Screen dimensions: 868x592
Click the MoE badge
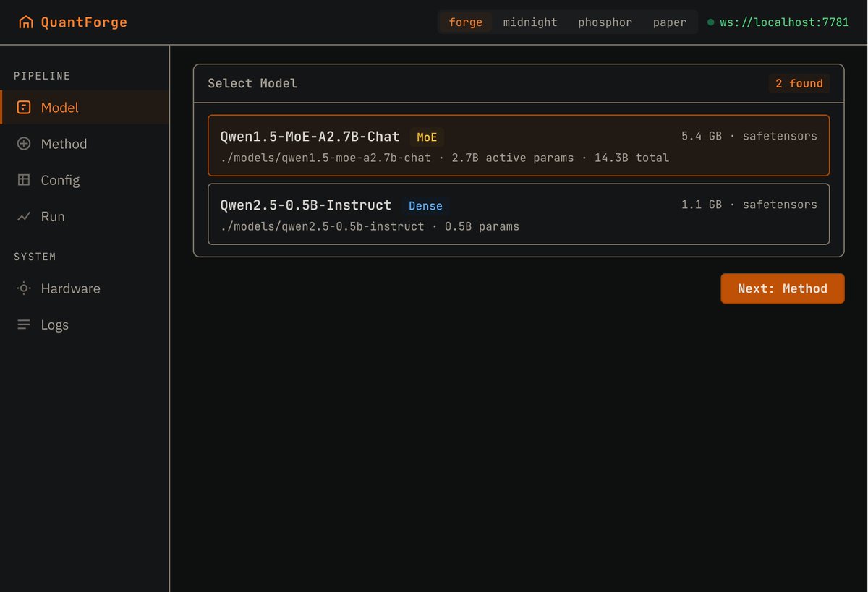(427, 137)
